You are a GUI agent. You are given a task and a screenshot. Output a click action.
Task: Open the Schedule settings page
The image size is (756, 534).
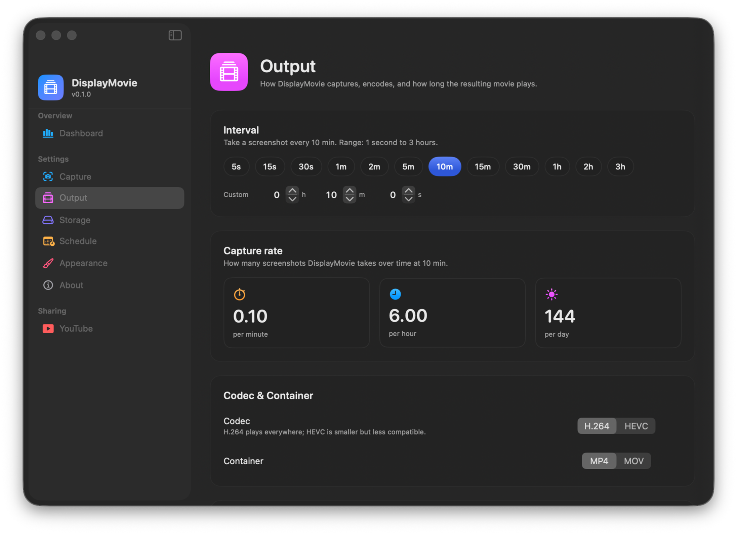(x=110, y=241)
